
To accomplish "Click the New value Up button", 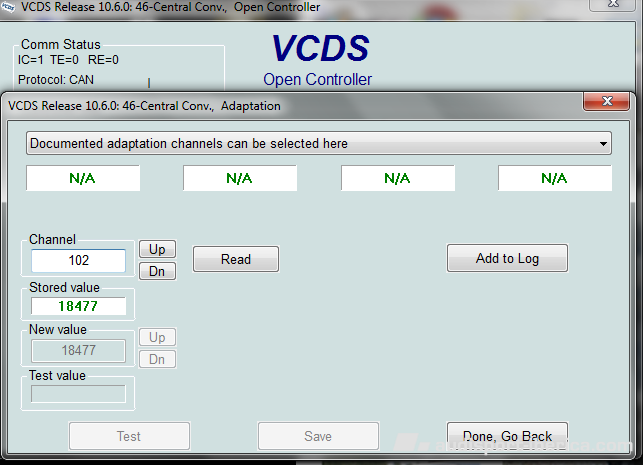I will [x=157, y=337].
